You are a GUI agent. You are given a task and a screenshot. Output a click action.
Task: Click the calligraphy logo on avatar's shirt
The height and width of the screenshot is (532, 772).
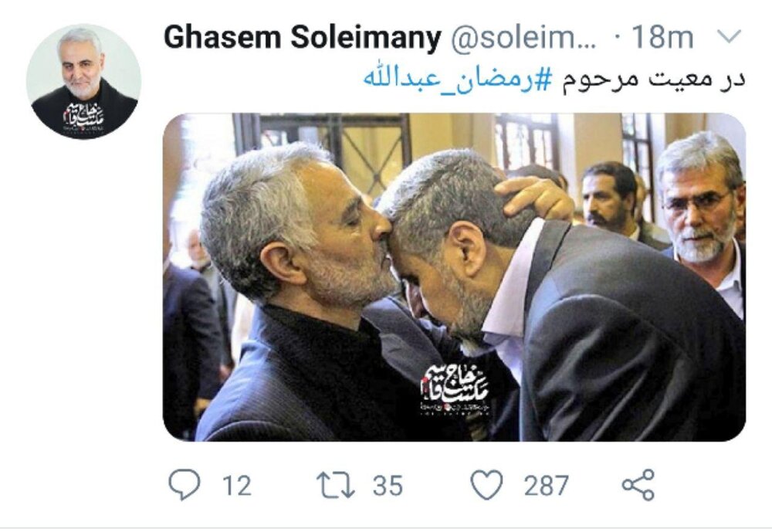83,117
